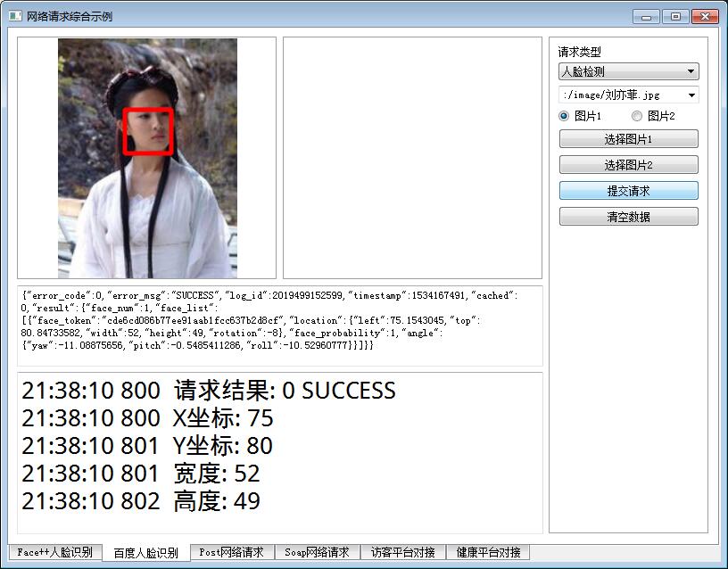Open the Post网络请求 tab

pyautogui.click(x=232, y=552)
